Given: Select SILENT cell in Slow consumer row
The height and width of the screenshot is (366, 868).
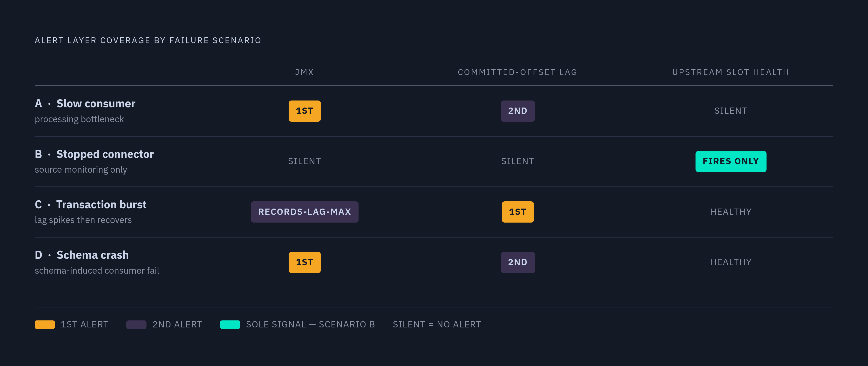Looking at the screenshot, I should (x=731, y=111).
